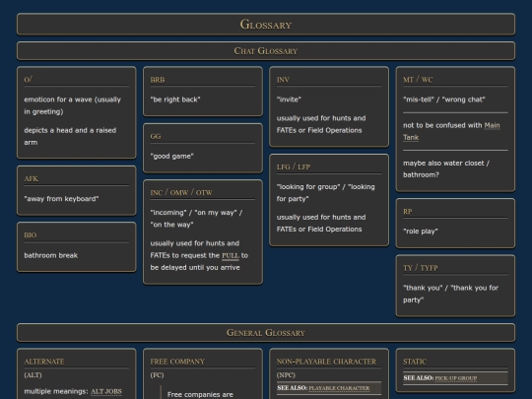Image resolution: width=532 pixels, height=399 pixels.
Task: Click the "be right back" definition
Action: click(x=175, y=100)
